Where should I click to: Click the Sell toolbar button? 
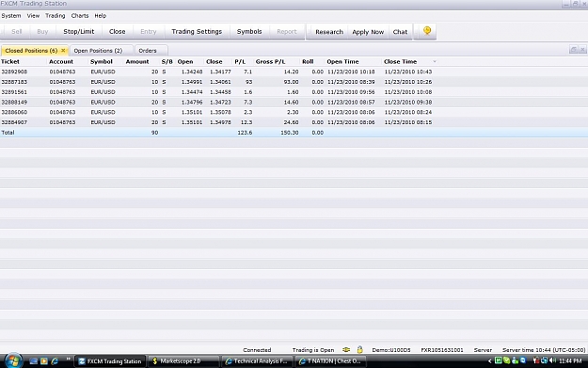point(17,31)
